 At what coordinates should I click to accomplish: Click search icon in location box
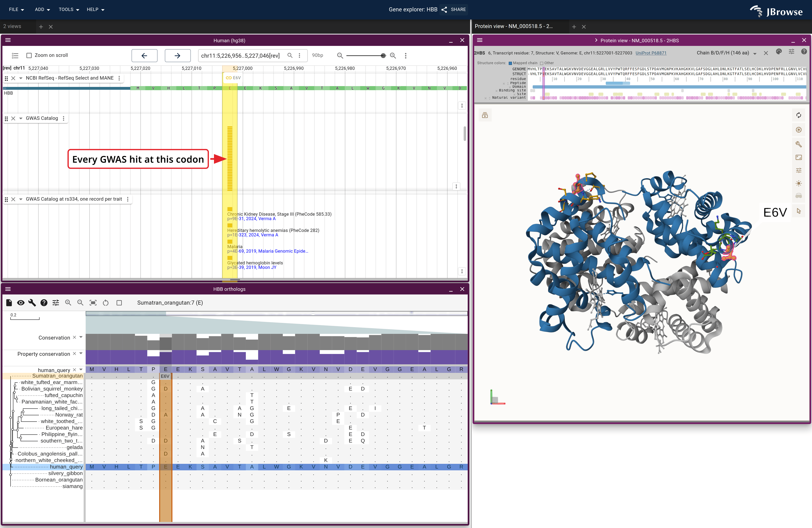click(x=290, y=55)
